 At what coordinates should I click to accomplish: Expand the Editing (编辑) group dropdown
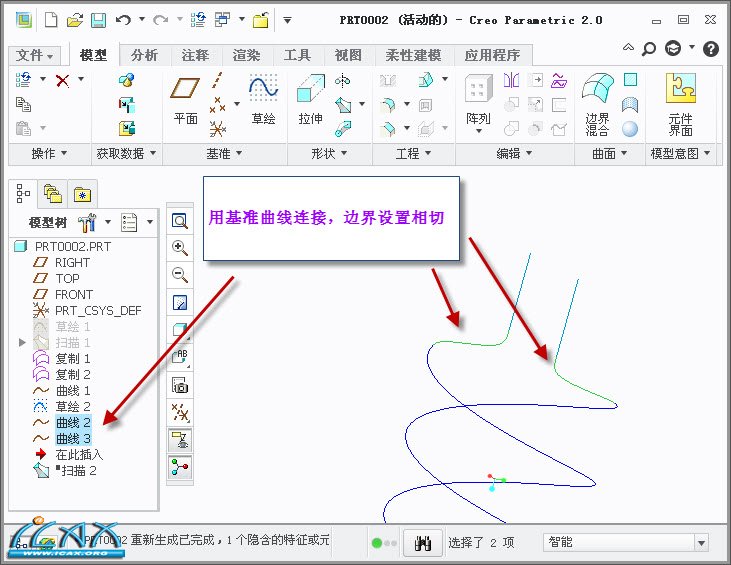(514, 153)
